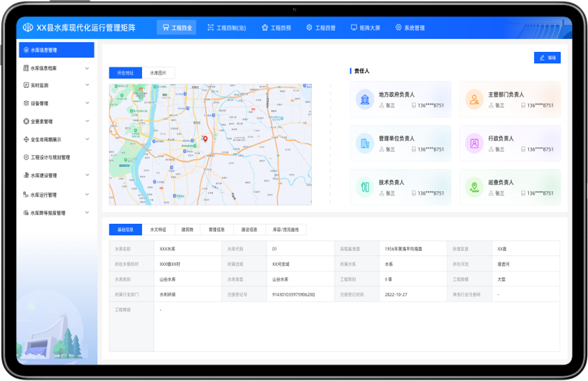Click the 地方政府负责人 building icon
This screenshot has width=588, height=381.
[365, 100]
